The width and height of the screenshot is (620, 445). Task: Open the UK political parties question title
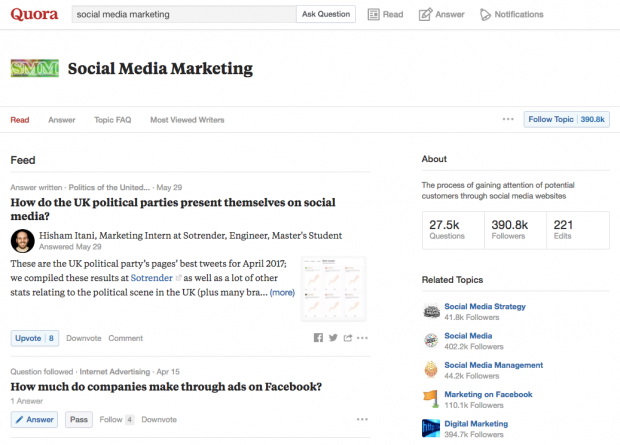173,209
